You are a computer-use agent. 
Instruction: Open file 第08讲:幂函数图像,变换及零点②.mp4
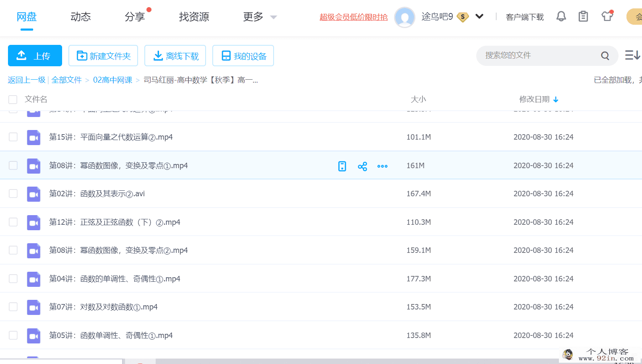(x=118, y=250)
